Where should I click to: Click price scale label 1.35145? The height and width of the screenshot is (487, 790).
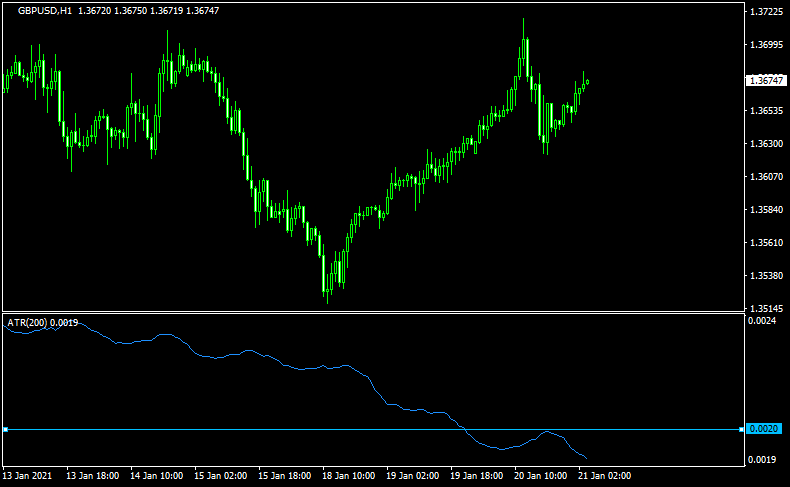tap(767, 309)
